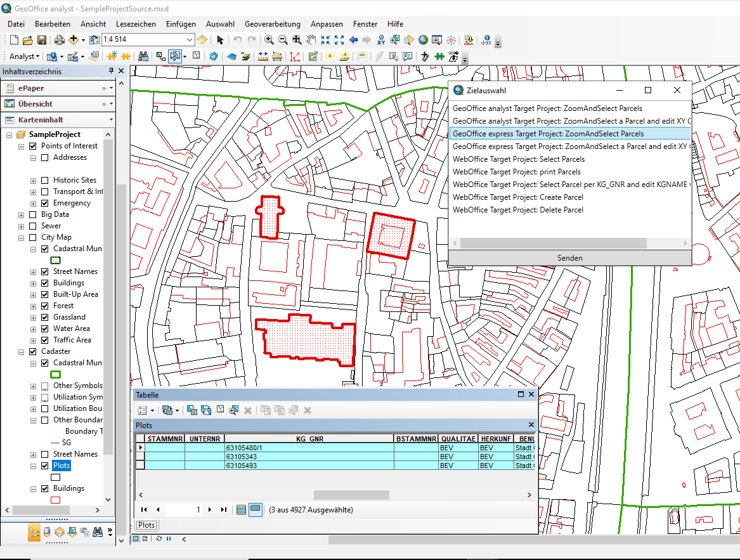Show selected records view in table
740x560 pixels.
256,509
